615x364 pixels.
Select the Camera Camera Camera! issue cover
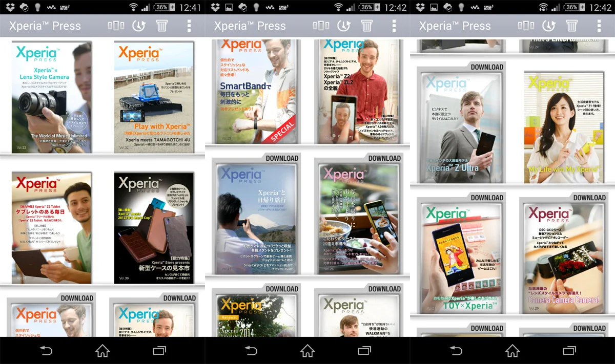[x=564, y=259]
